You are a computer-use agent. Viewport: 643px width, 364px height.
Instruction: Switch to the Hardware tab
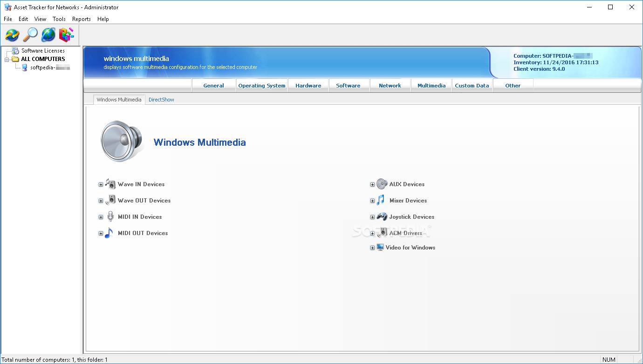tap(308, 86)
